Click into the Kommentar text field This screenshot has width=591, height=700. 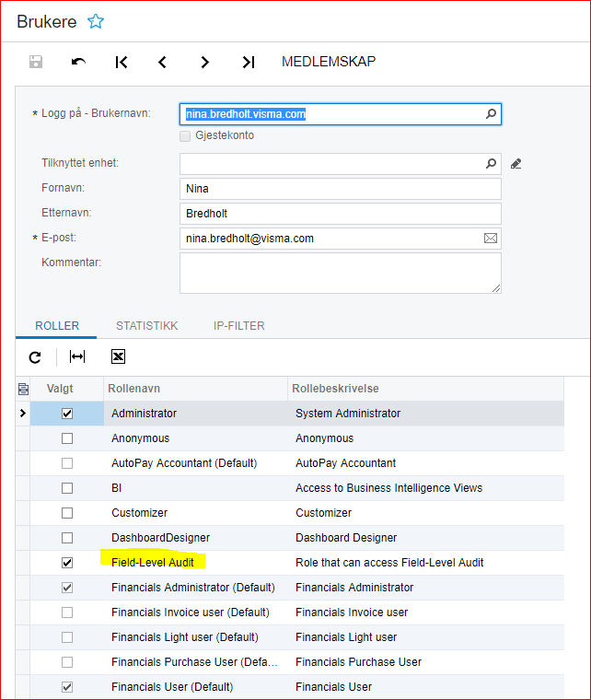pos(340,273)
